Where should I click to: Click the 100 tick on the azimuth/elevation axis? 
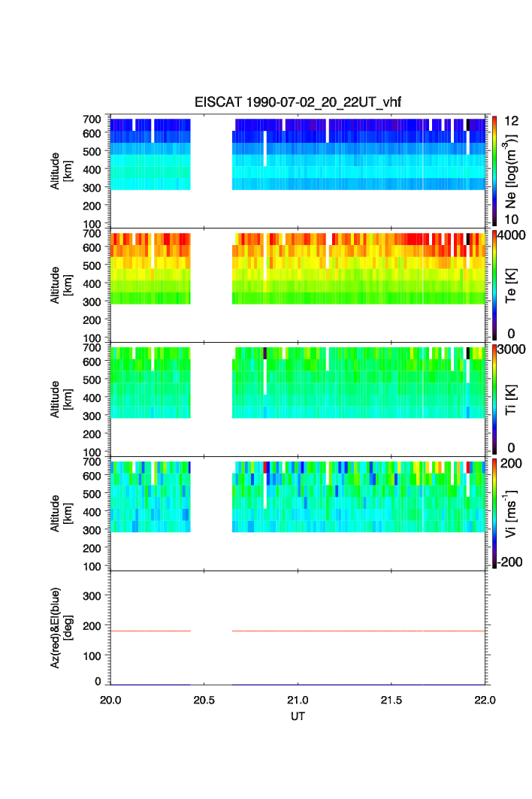(x=92, y=656)
